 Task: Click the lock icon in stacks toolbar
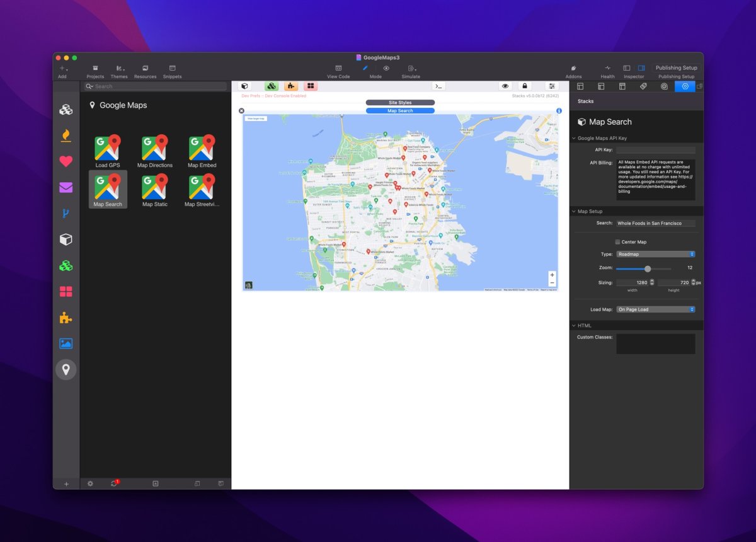[x=524, y=86]
